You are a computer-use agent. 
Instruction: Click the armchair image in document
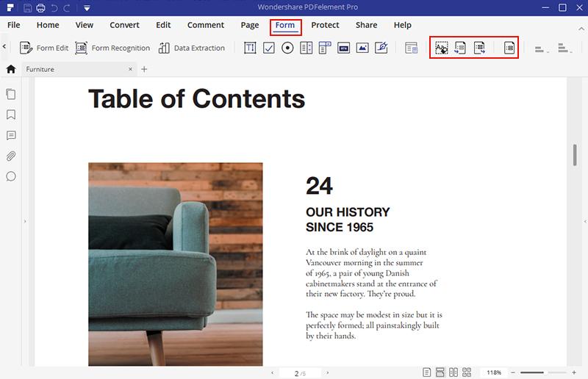[x=176, y=264]
